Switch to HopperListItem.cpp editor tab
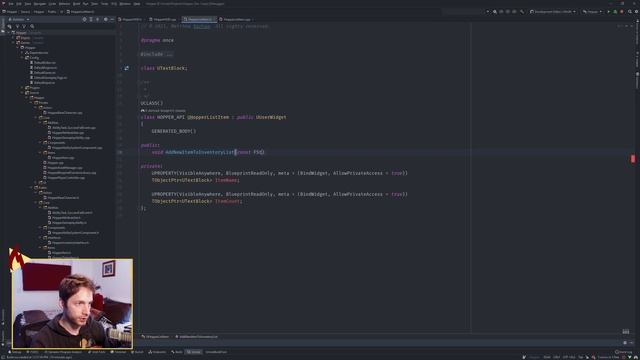Viewport: 640px width, 360px height. 237,19
